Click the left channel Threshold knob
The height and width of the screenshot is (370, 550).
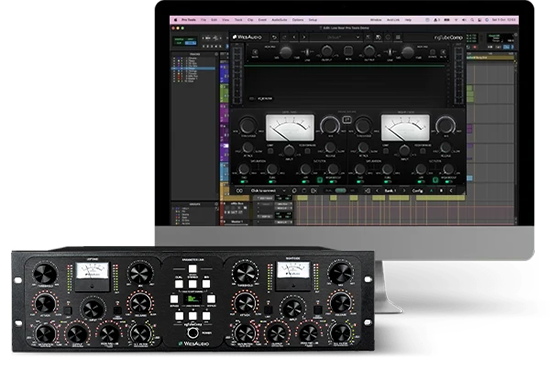(248, 125)
